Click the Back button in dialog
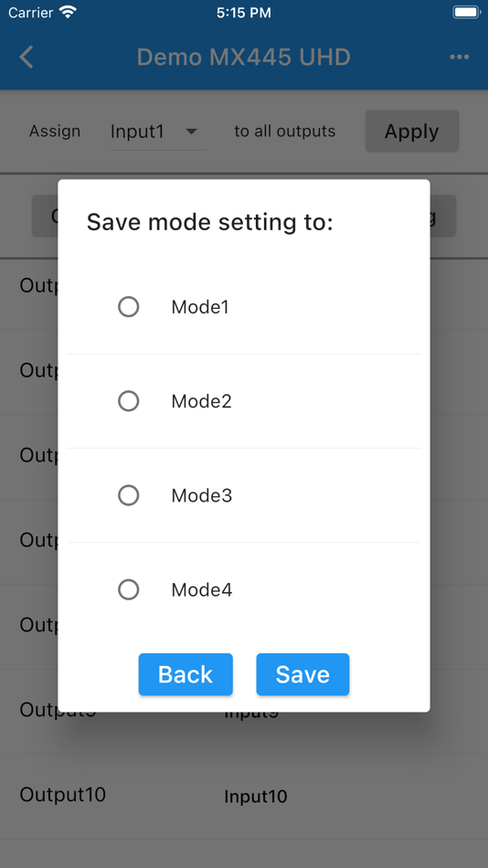The image size is (488, 868). pyautogui.click(x=186, y=674)
